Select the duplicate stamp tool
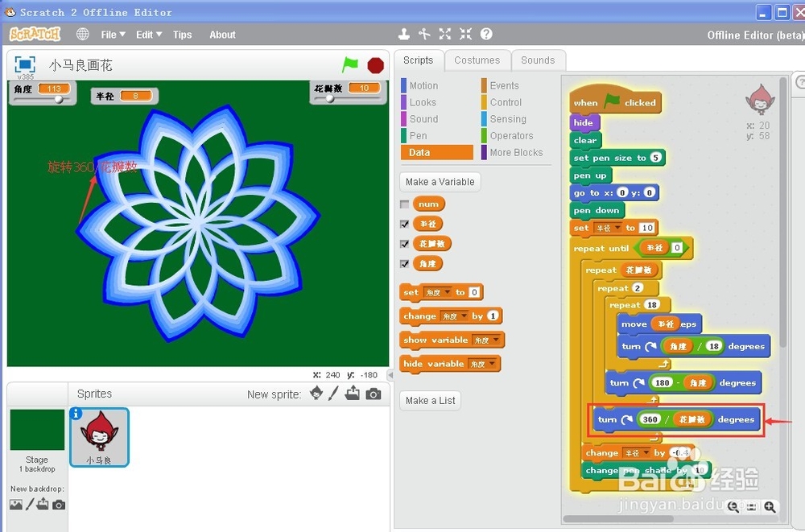Image resolution: width=805 pixels, height=532 pixels. click(404, 34)
